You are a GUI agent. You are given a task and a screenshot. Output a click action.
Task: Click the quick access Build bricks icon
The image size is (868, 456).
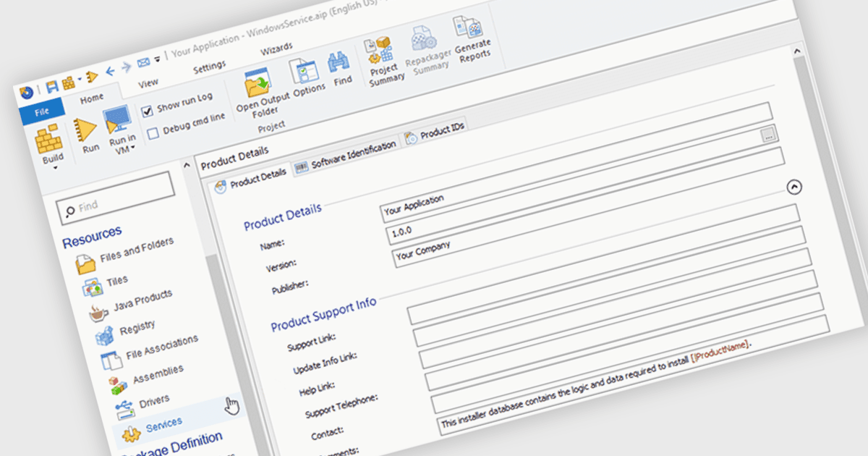pos(67,83)
